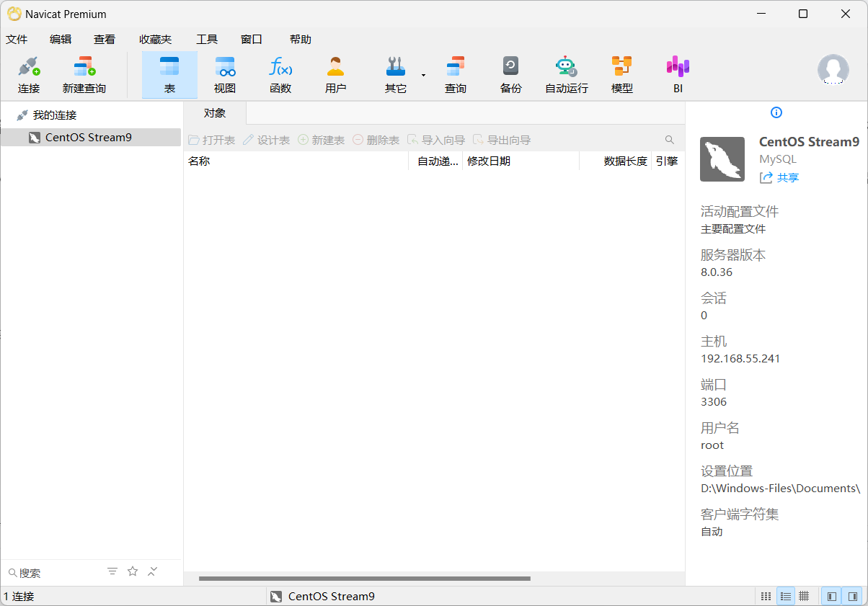
Task: Open the Model (模型) toolbar item
Action: tap(621, 75)
